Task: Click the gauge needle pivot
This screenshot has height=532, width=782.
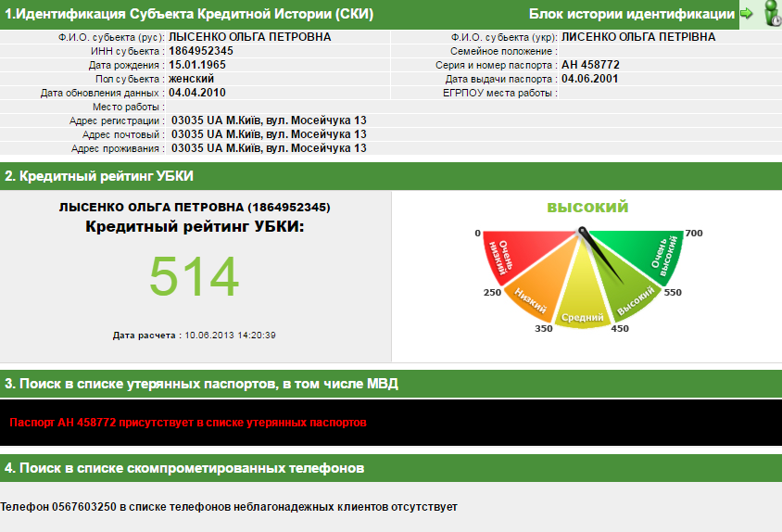Action: pyautogui.click(x=582, y=230)
